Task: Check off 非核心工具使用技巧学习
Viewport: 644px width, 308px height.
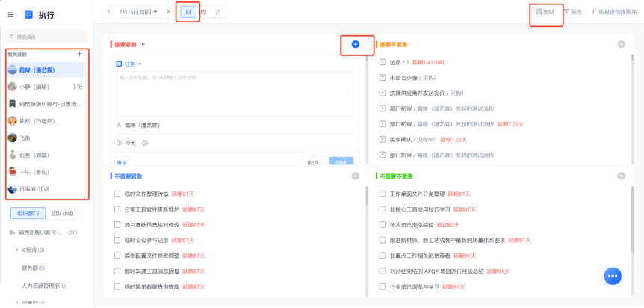Action: click(383, 209)
